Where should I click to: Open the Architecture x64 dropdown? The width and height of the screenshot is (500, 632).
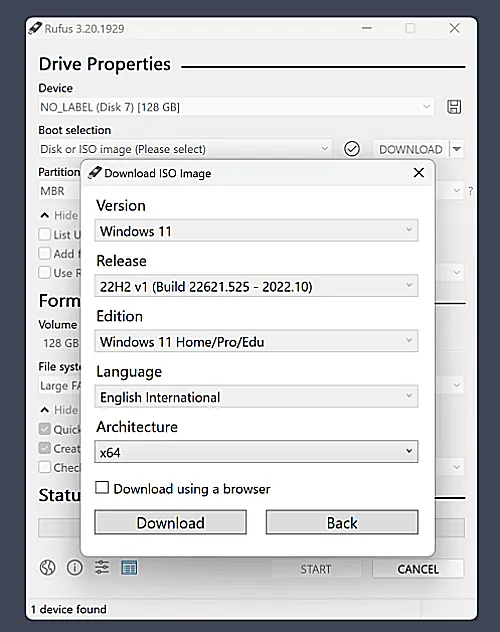coord(256,451)
